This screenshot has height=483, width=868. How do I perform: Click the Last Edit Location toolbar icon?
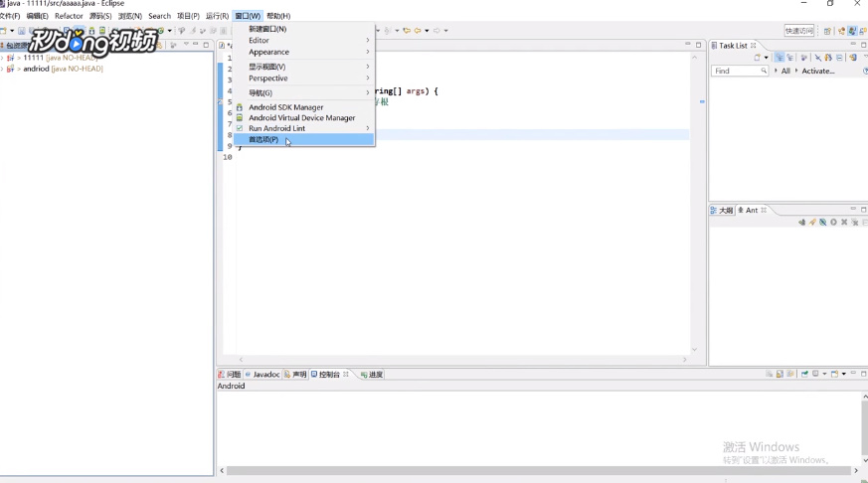point(407,31)
